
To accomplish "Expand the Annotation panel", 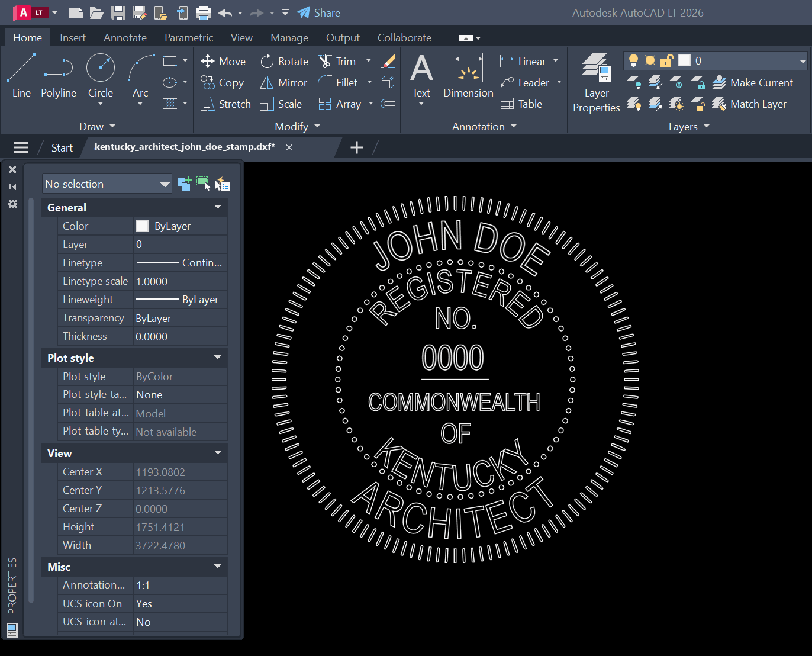I will (484, 126).
